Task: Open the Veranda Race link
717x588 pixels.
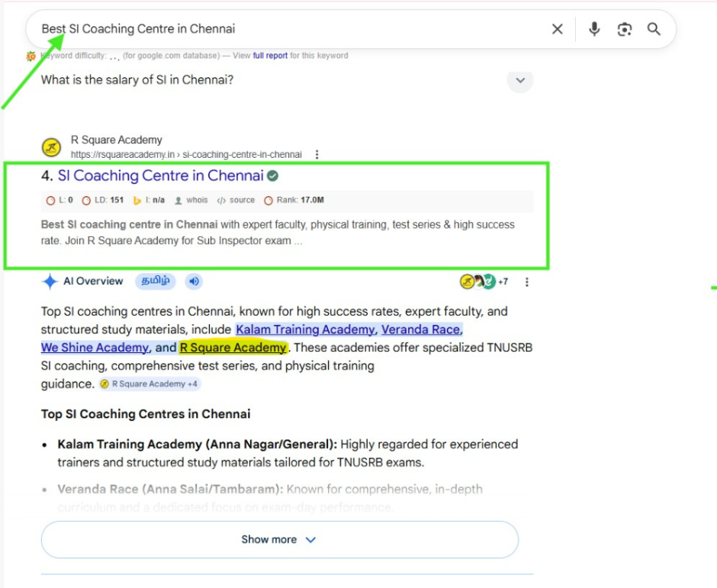Action: (421, 329)
